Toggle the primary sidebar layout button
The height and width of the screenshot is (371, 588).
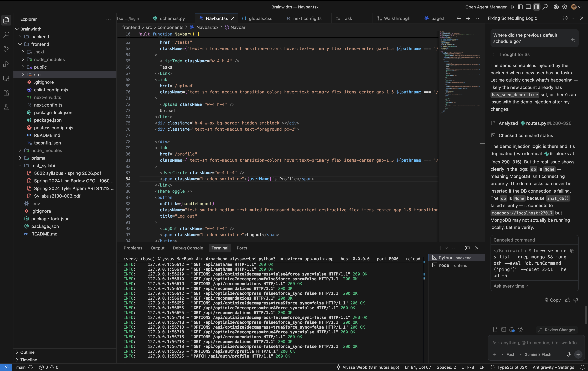pos(520,7)
